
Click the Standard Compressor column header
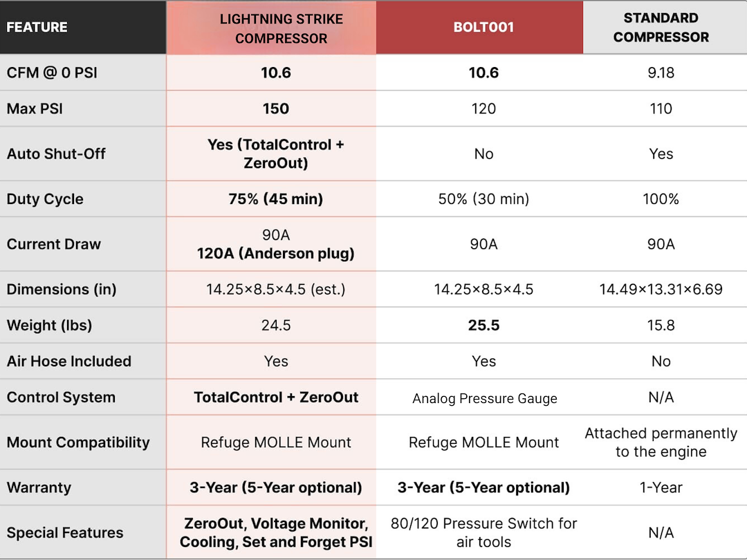coord(661,27)
